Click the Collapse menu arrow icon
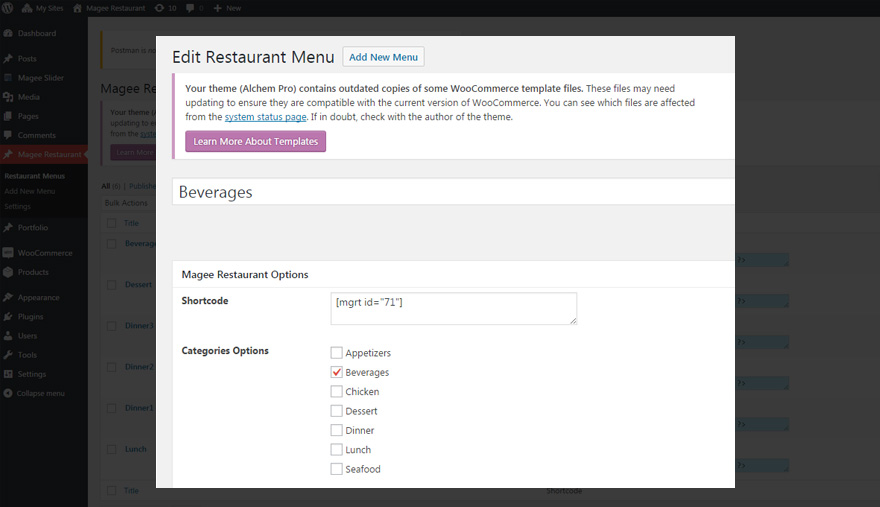The image size is (880, 507). [x=8, y=393]
